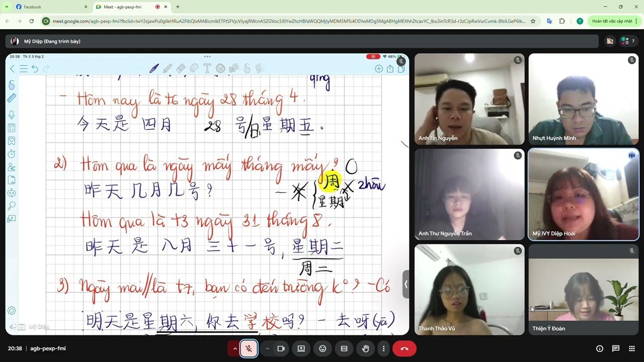The image size is (644, 362).
Task: Open the Meet activities grid
Action: point(632,348)
